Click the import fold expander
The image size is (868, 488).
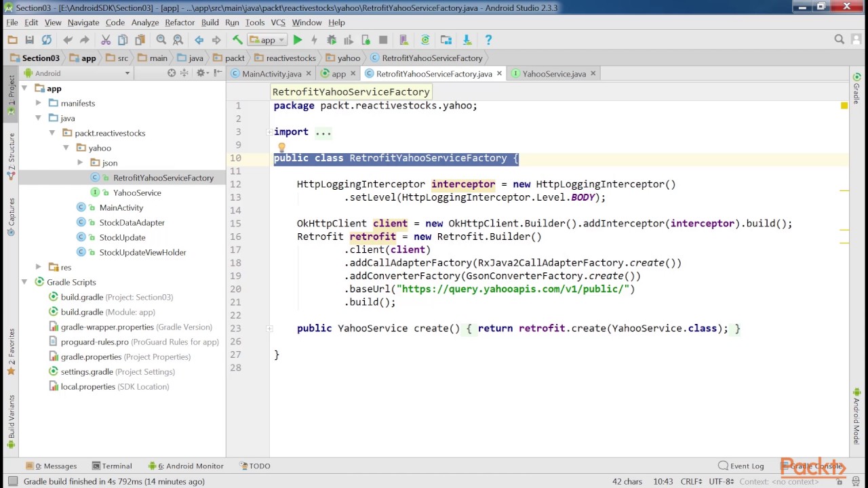tap(269, 132)
